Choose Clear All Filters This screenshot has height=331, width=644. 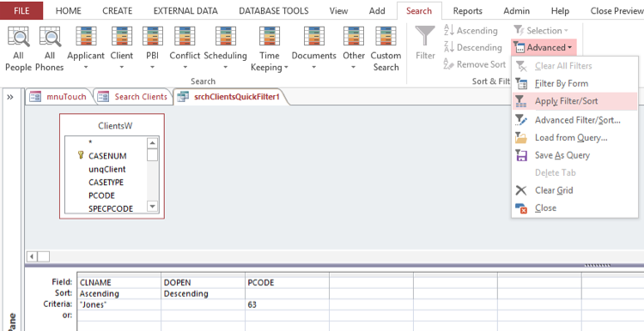click(x=574, y=66)
